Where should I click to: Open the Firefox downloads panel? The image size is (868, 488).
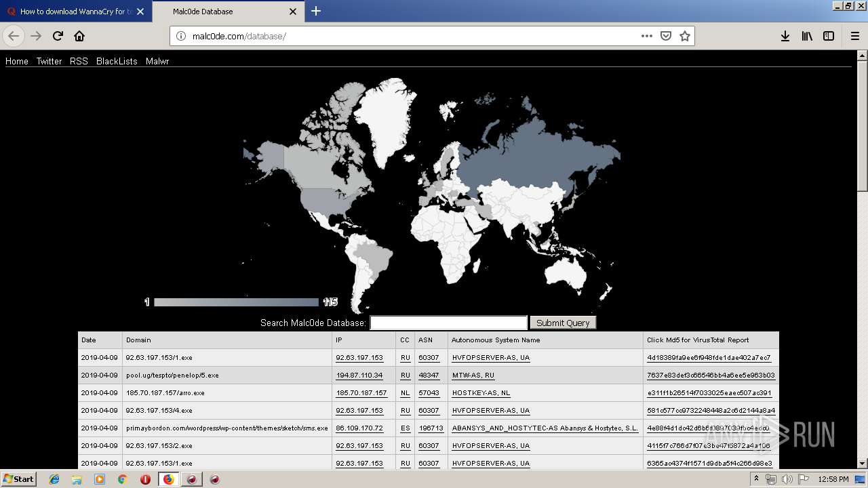tap(785, 36)
